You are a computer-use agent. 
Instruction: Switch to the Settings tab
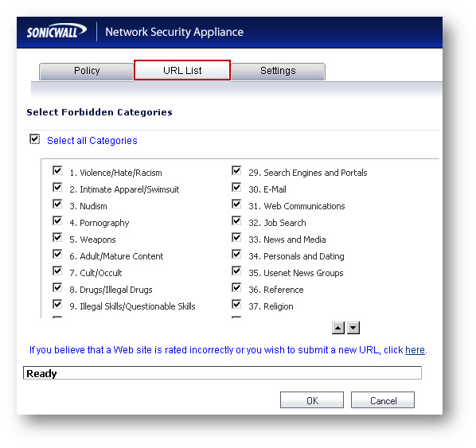(278, 71)
